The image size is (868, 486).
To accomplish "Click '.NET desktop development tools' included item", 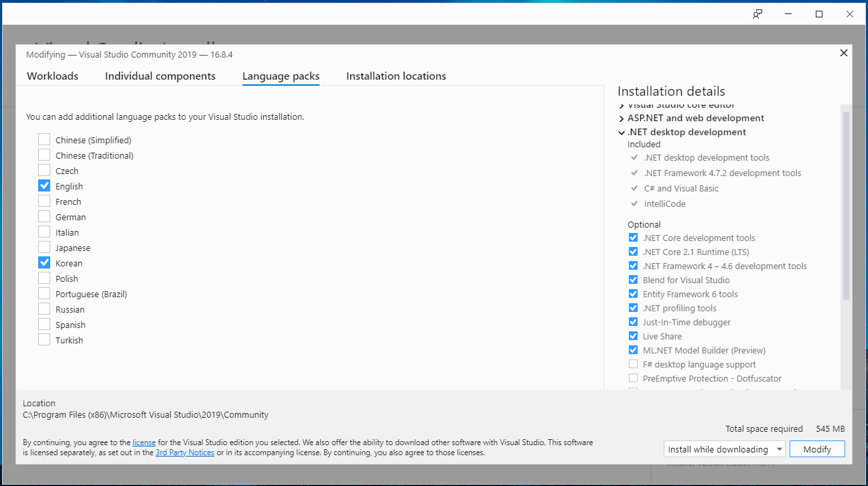I will [707, 157].
